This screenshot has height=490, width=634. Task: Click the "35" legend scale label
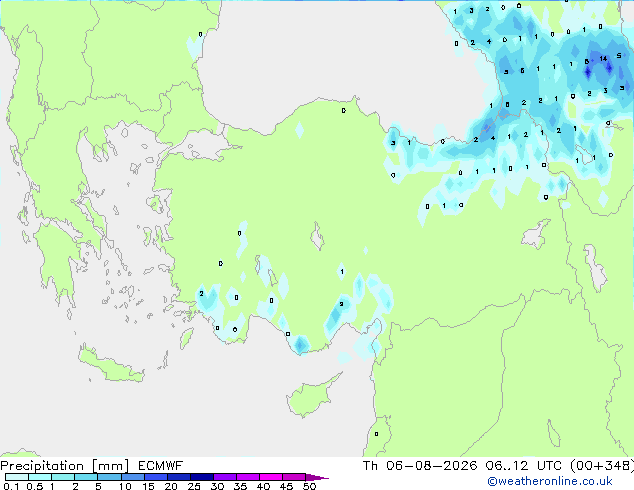pyautogui.click(x=240, y=486)
